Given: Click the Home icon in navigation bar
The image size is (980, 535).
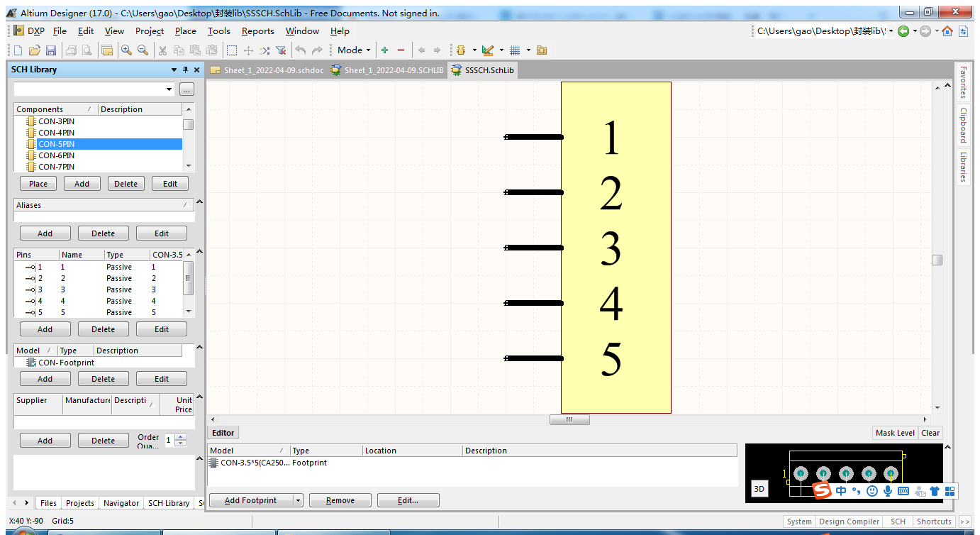Looking at the screenshot, I should click(x=947, y=31).
